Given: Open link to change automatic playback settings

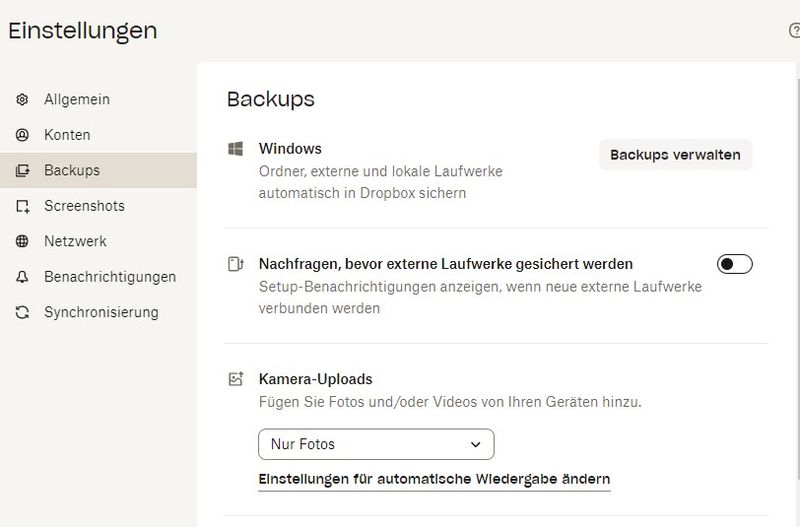Looking at the screenshot, I should click(434, 479).
